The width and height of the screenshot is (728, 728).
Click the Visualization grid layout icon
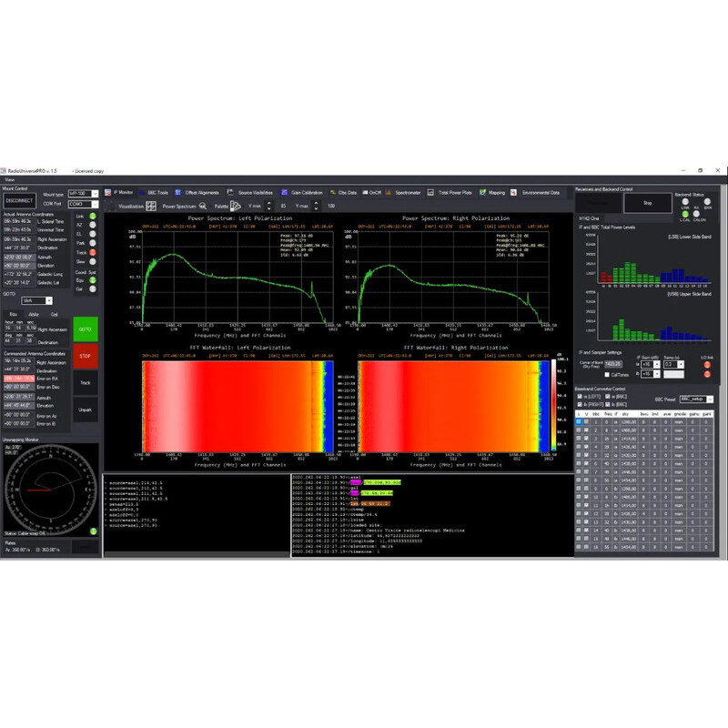click(x=151, y=206)
